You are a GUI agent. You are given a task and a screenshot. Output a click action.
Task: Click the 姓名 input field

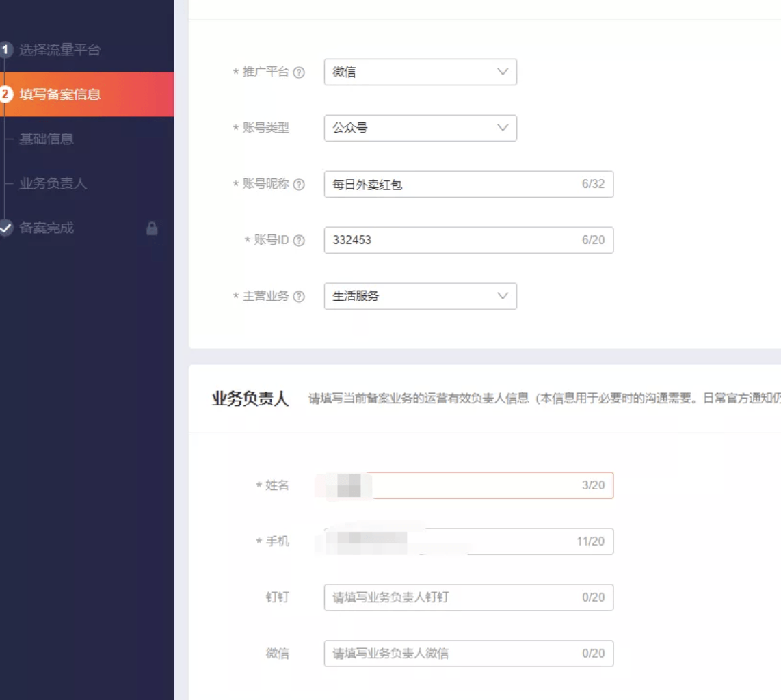pos(468,485)
